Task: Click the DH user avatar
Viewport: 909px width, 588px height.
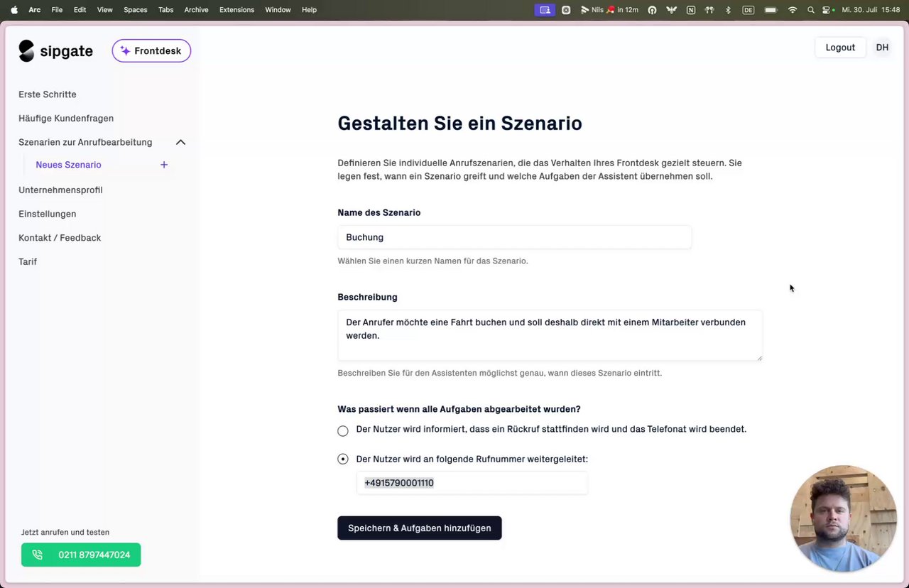Action: coord(882,48)
